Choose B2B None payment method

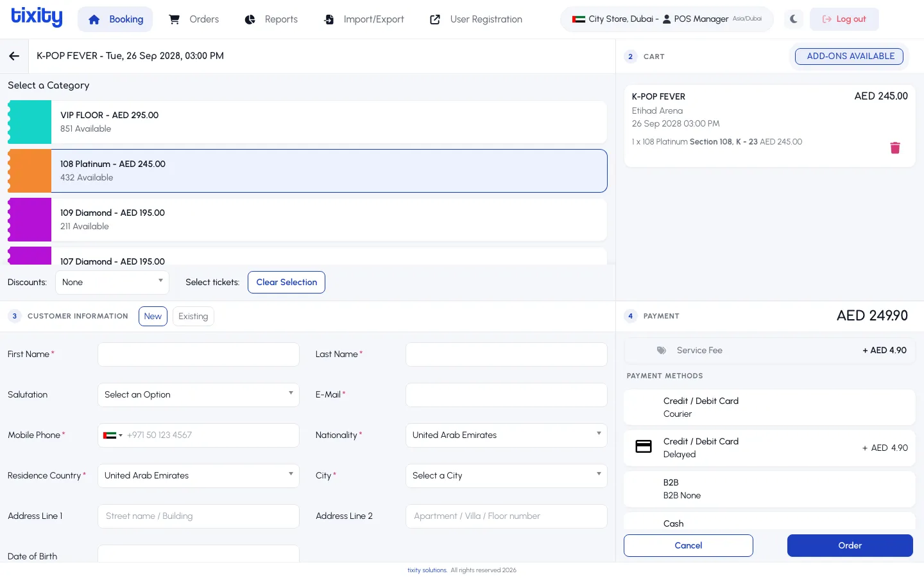769,489
